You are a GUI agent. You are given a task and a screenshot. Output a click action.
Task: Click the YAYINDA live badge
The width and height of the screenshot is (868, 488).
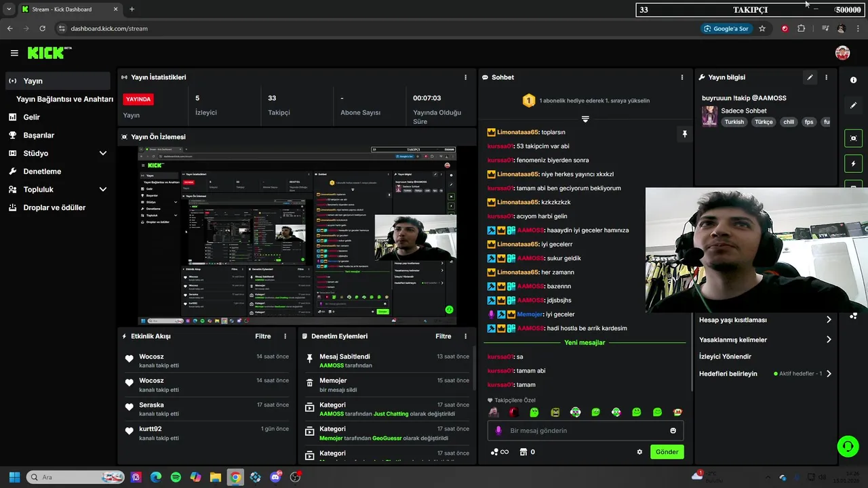tap(138, 99)
